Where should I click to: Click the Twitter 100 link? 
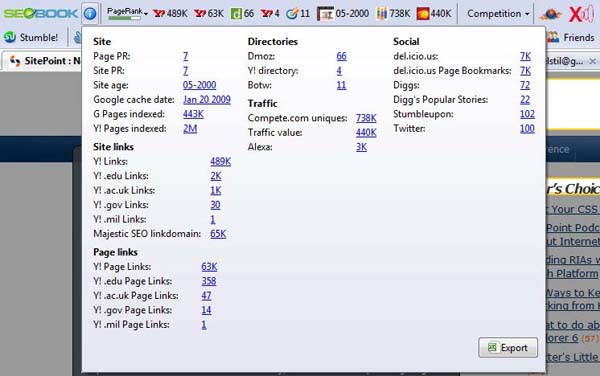click(527, 129)
